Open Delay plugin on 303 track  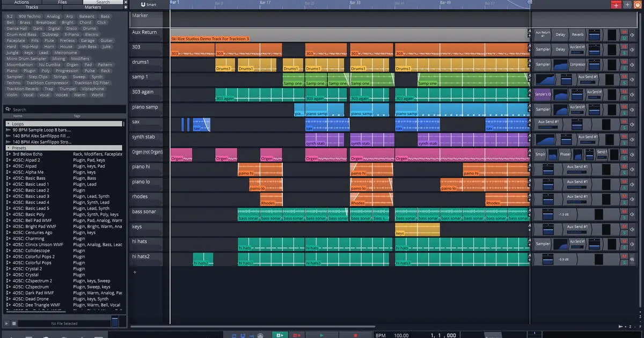(560, 49)
